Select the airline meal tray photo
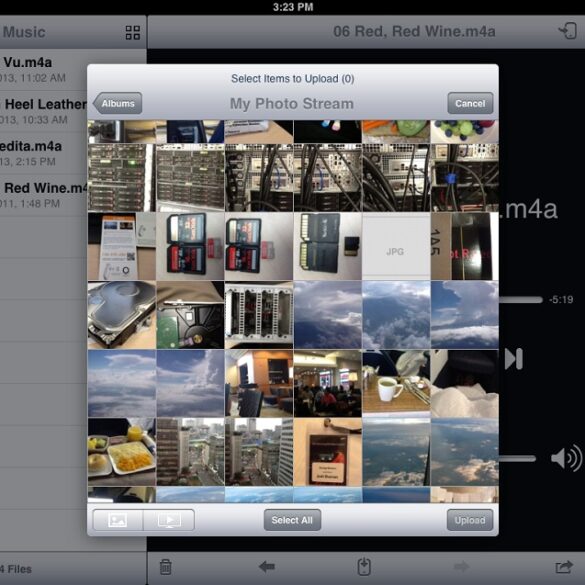 pyautogui.click(x=122, y=452)
